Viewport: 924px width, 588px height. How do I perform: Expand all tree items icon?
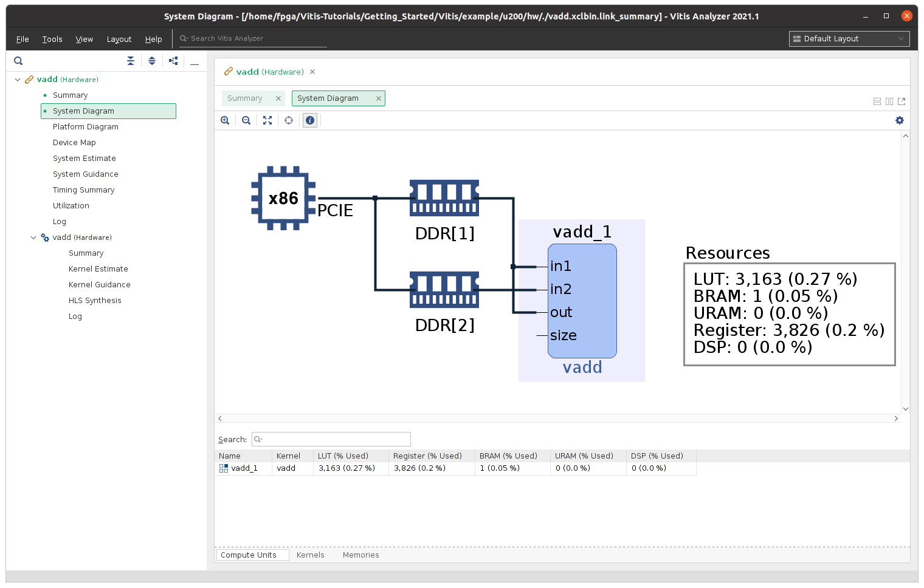[x=152, y=61]
